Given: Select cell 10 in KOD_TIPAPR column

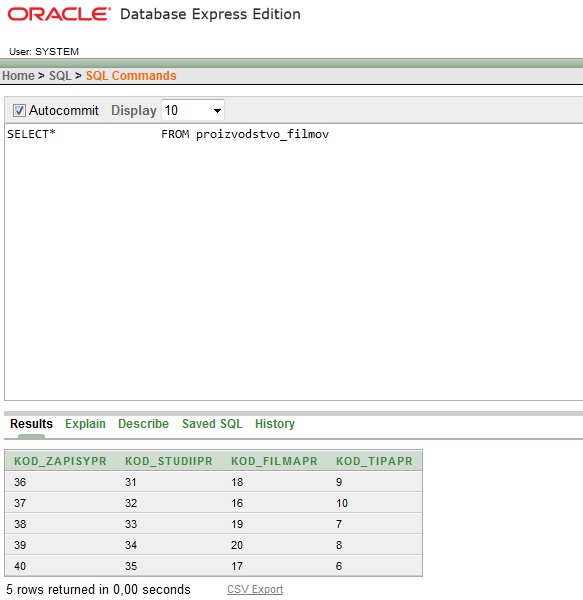Looking at the screenshot, I should (x=342, y=503).
